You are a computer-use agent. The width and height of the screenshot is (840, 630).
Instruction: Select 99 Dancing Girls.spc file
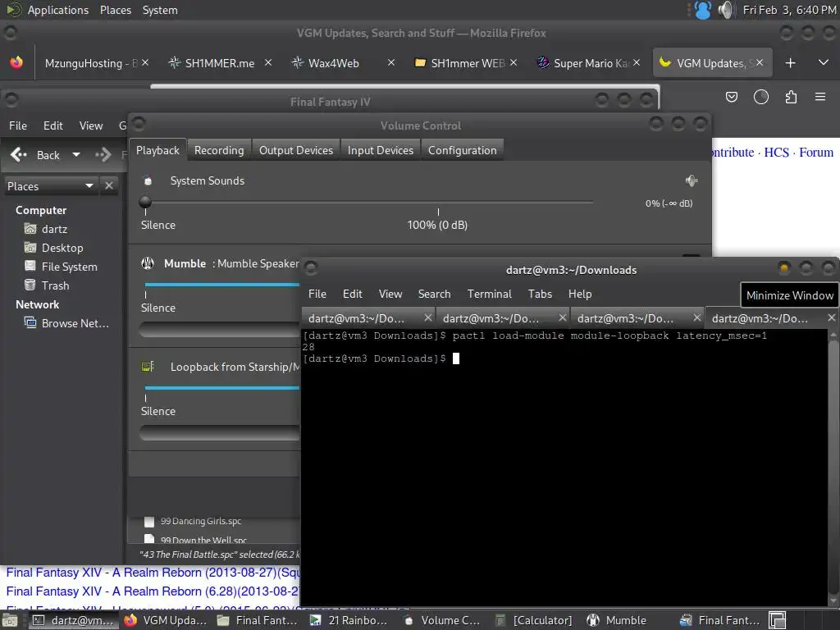(x=201, y=521)
